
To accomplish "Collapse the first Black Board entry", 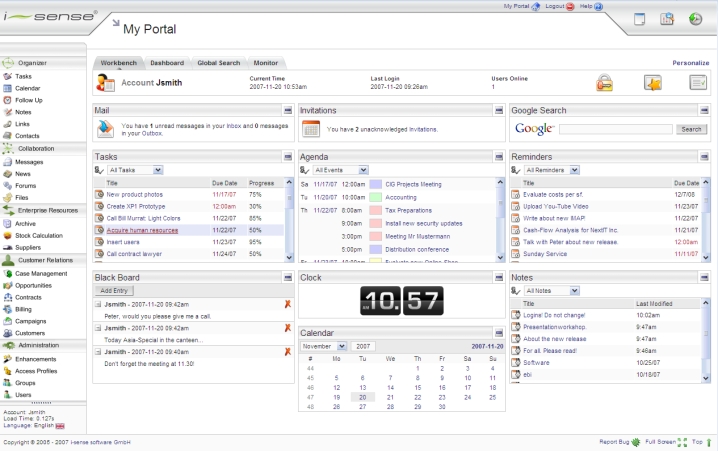I will (98, 303).
